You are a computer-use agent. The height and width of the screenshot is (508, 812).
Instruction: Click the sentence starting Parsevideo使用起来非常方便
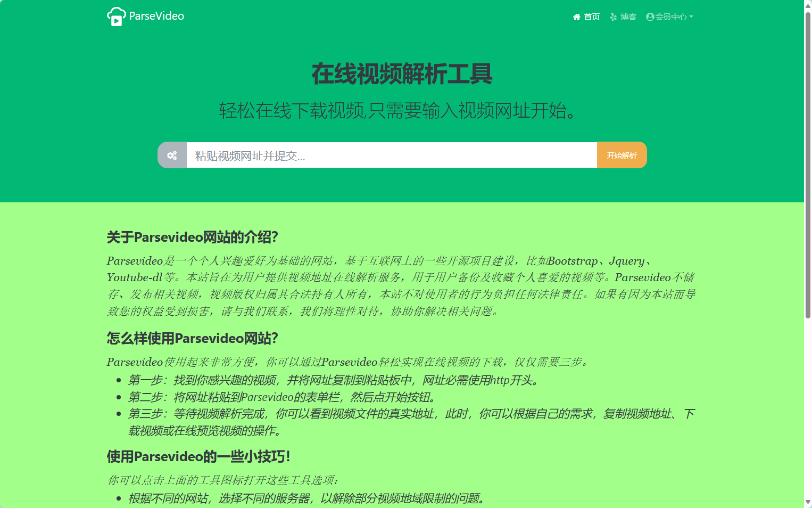click(349, 362)
